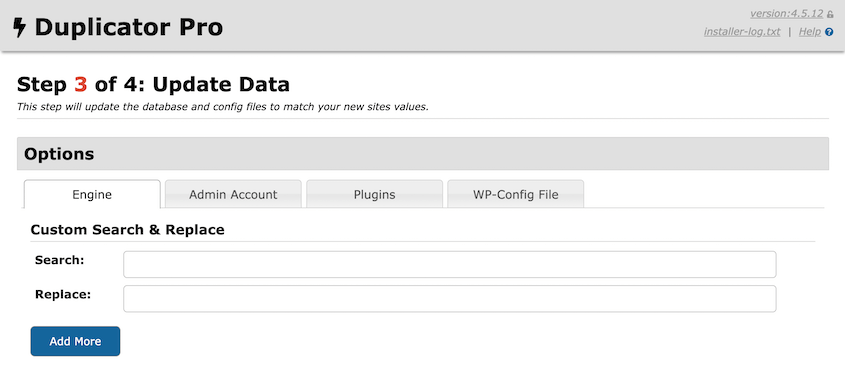Click the 'Replace:' label
The height and width of the screenshot is (381, 845).
63,295
